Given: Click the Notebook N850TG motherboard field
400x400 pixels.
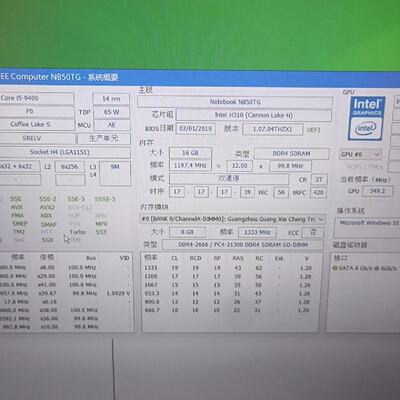Looking at the screenshot, I should [x=235, y=102].
